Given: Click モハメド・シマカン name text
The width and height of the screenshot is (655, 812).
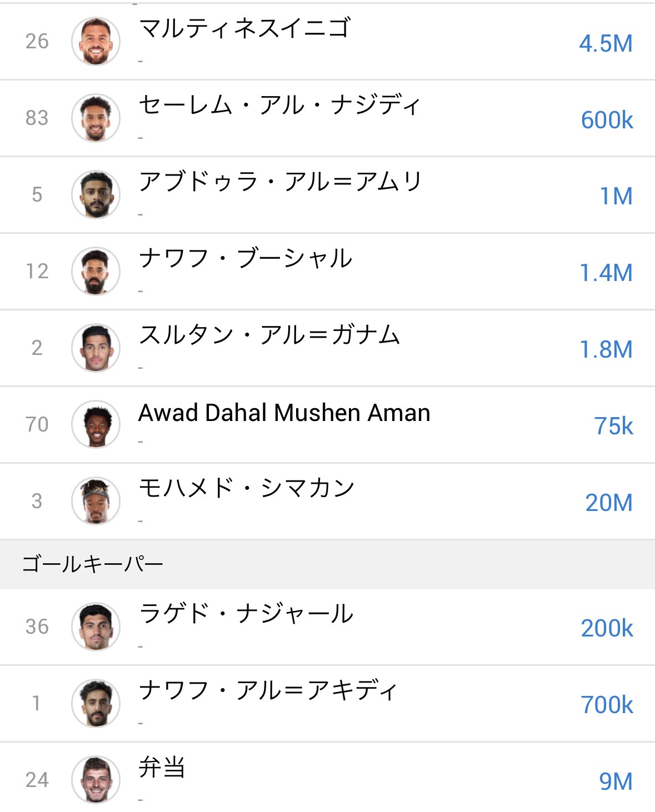Looking at the screenshot, I should (x=246, y=488).
